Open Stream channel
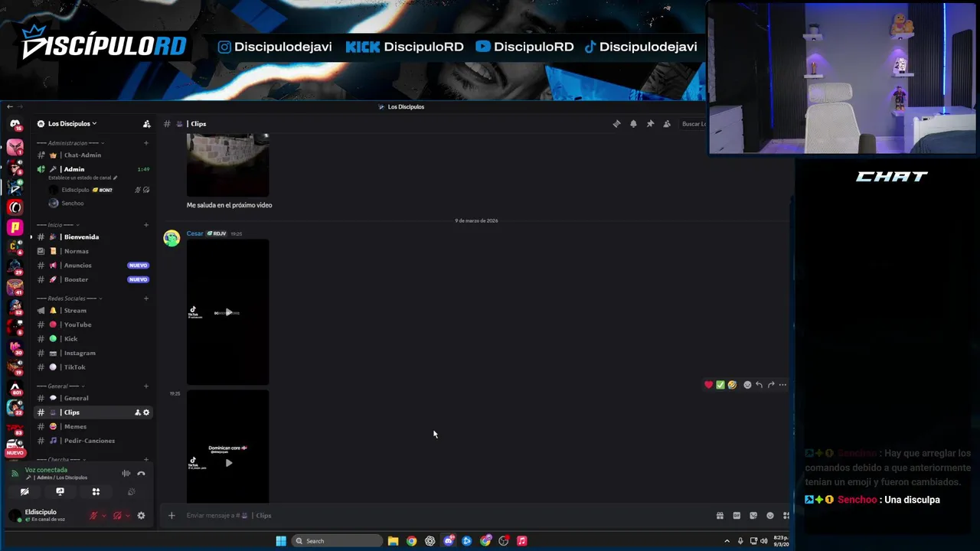Image resolution: width=980 pixels, height=551 pixels. point(93,311)
